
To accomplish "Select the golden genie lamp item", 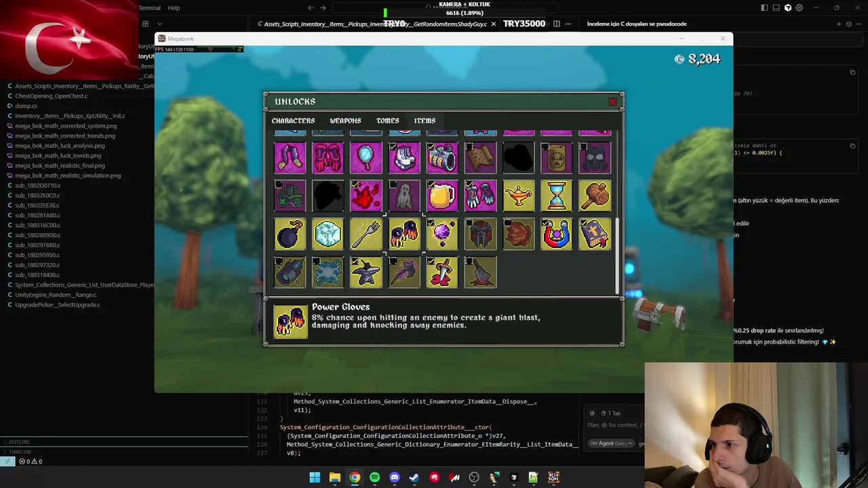I will [519, 196].
